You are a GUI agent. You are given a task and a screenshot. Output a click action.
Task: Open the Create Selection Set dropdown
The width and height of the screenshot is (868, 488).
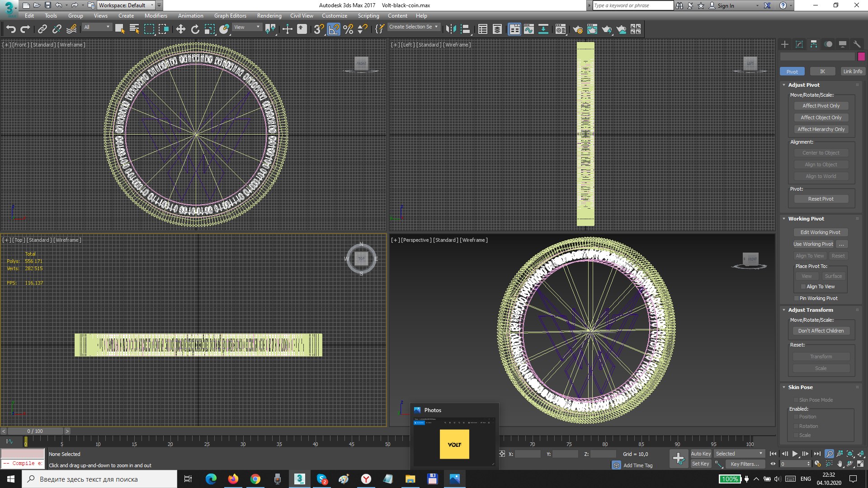(x=414, y=27)
